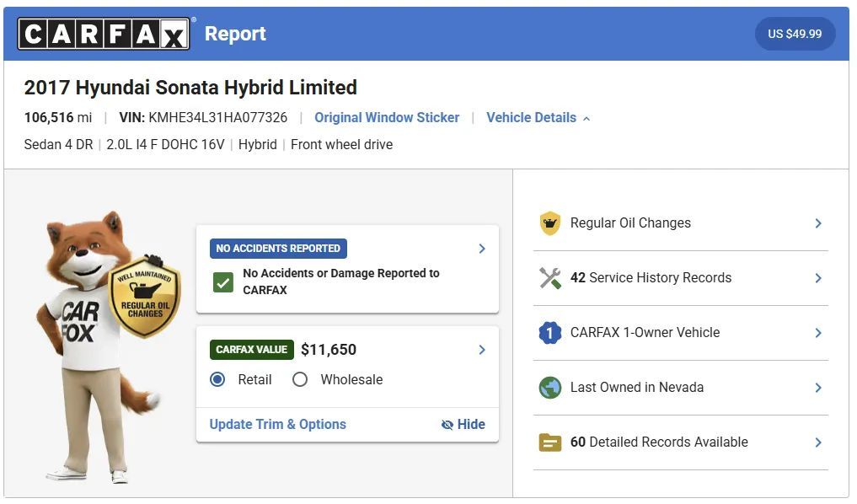The height and width of the screenshot is (504, 857).
Task: Click the globe icon for Last Owned
Action: (549, 388)
